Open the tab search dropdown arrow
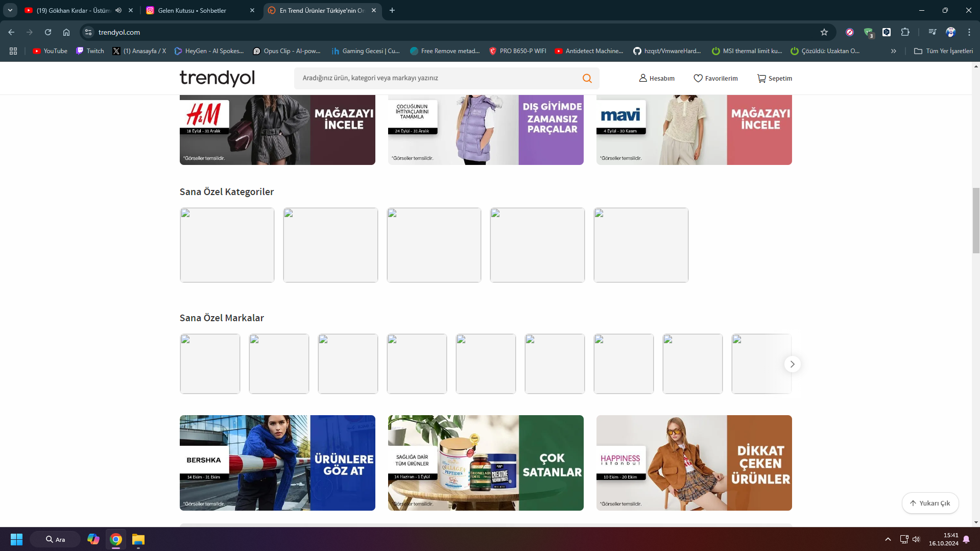Screen dimensions: 980x551 10,10
